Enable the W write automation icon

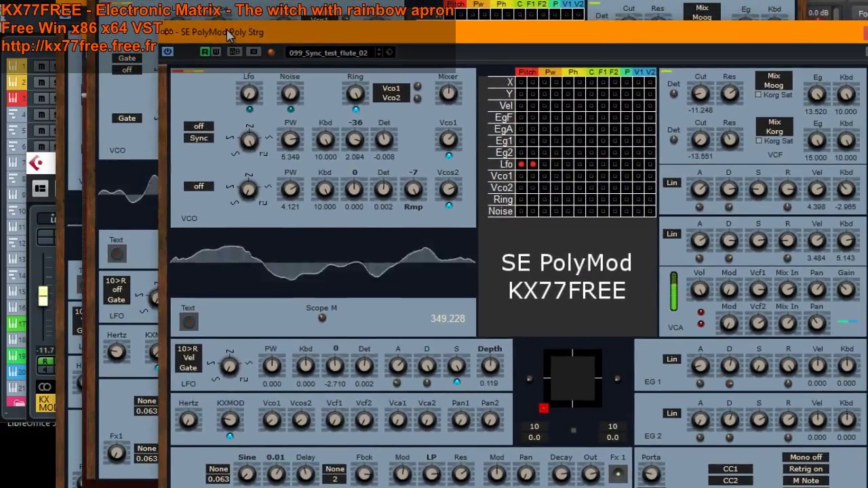(216, 52)
